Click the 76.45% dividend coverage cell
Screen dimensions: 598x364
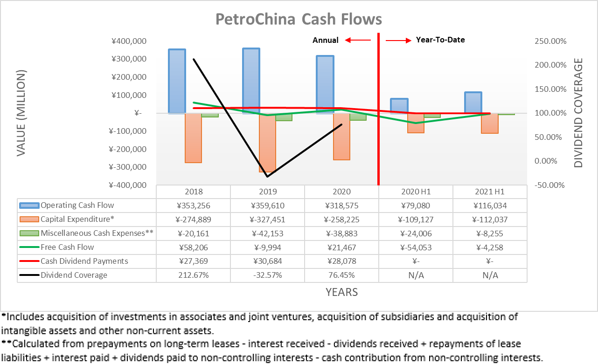point(342,275)
